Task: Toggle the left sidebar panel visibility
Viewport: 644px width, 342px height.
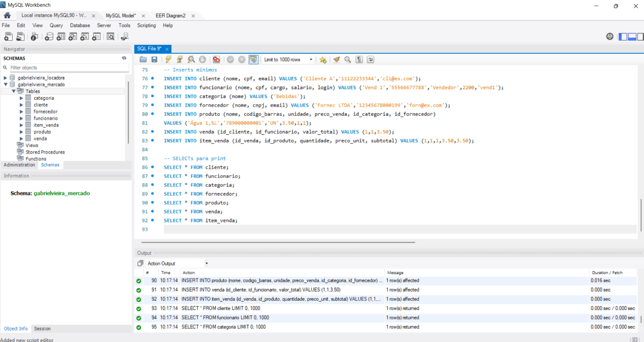Action: click(623, 37)
